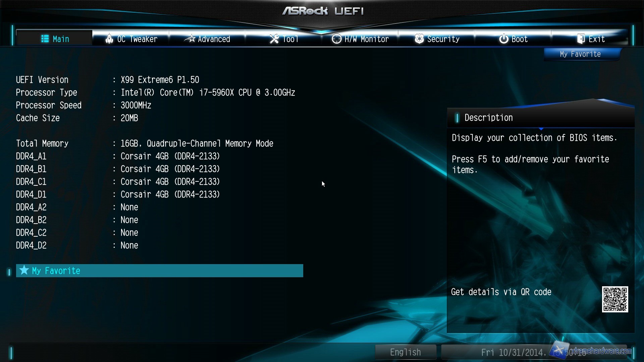Click the OC Tweaker wrench icon
This screenshot has height=362, width=644.
click(x=109, y=39)
